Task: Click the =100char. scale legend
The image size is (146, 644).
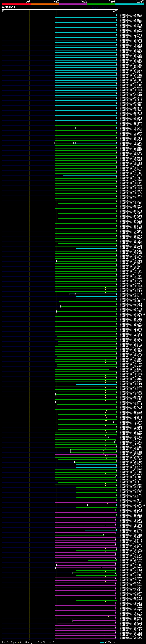Action: tap(109, 642)
